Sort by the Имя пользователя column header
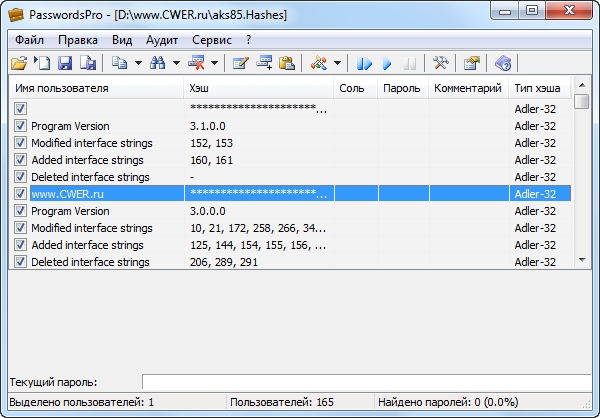Image resolution: width=600 pixels, height=418 pixels. 96,89
